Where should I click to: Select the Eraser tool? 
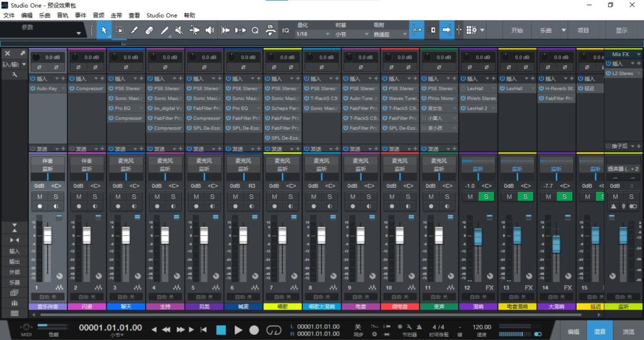pos(149,30)
